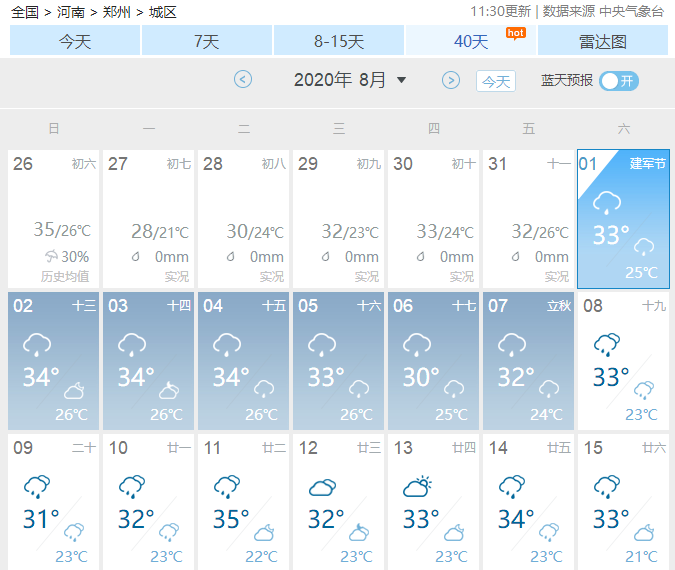This screenshot has width=675, height=570.
Task: Click night cloudy moon icon on day 02
Action: (74, 390)
